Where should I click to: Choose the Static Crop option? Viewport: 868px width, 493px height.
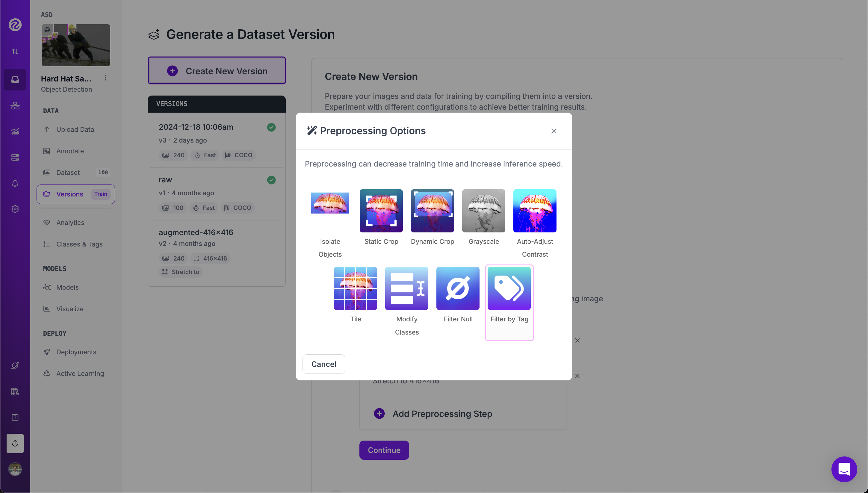coord(381,211)
